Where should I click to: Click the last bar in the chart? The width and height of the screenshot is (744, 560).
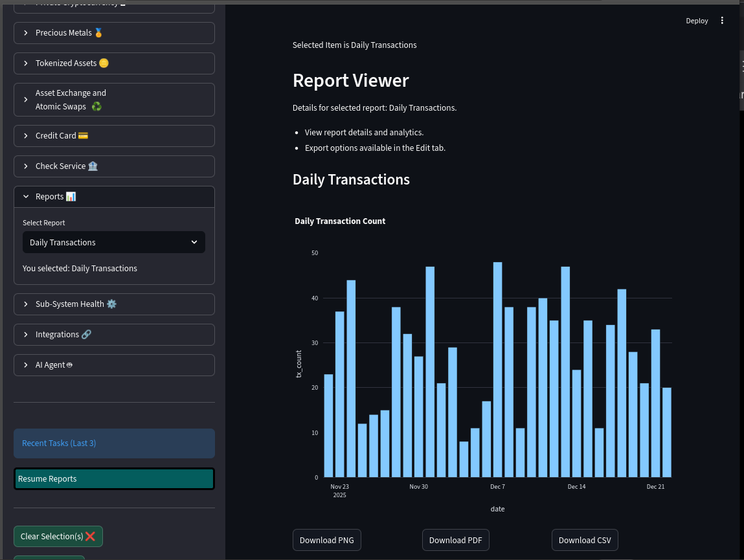pos(666,432)
